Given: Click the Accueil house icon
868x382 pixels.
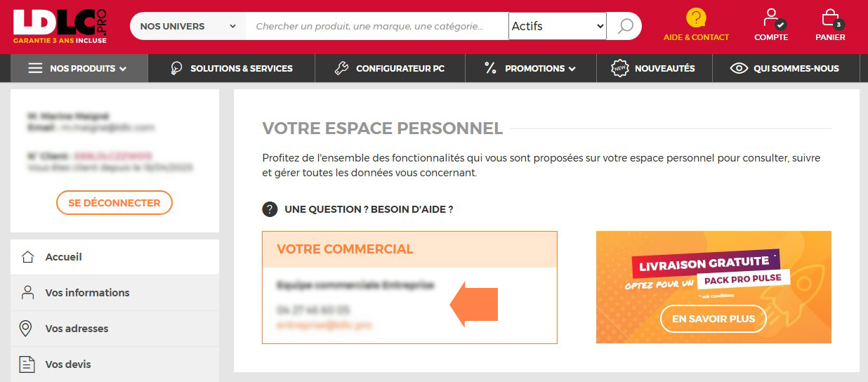Looking at the screenshot, I should coord(28,257).
